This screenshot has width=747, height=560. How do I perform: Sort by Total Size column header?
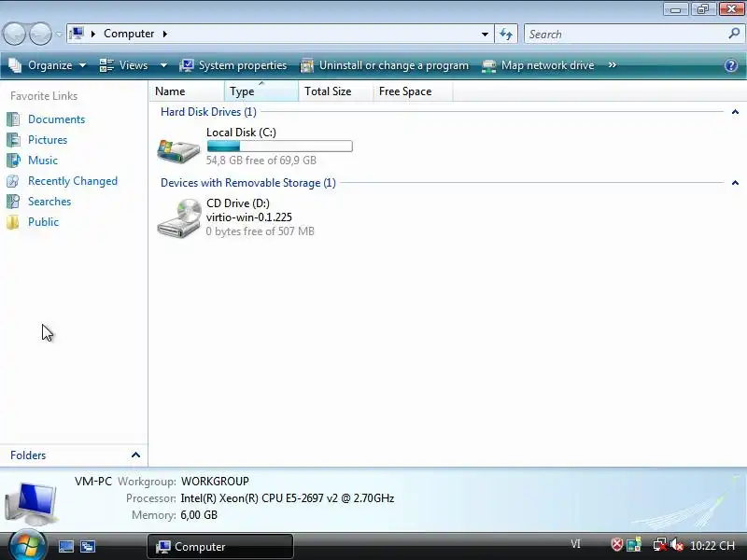point(336,91)
